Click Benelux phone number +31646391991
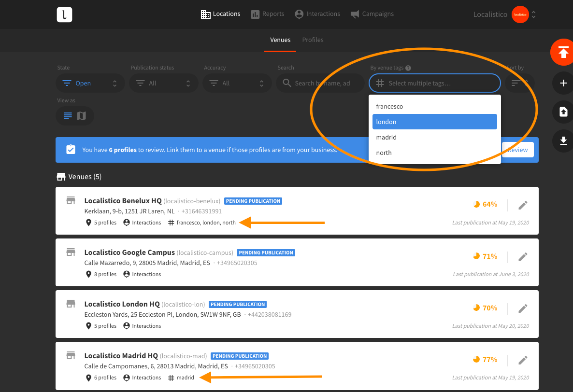The width and height of the screenshot is (573, 392). click(201, 211)
